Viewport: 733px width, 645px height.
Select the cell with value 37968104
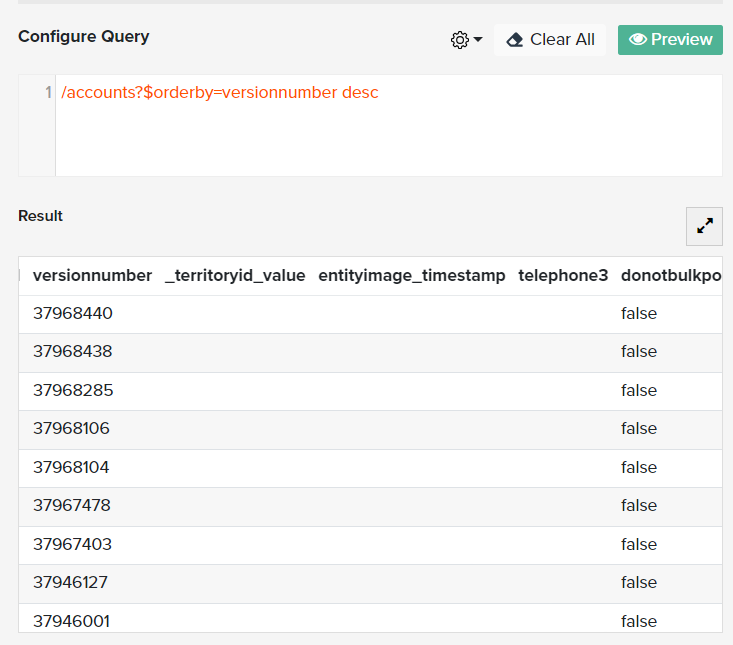[71, 467]
